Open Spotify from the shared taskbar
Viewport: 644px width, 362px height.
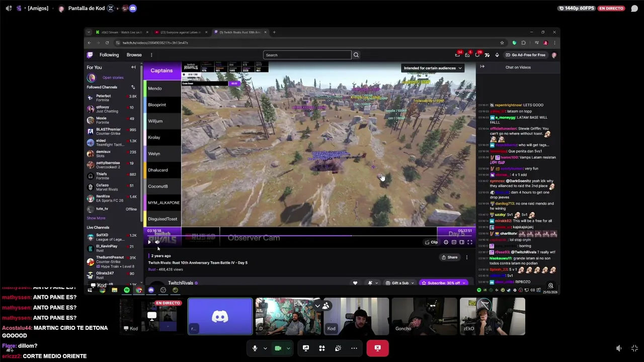click(x=127, y=290)
